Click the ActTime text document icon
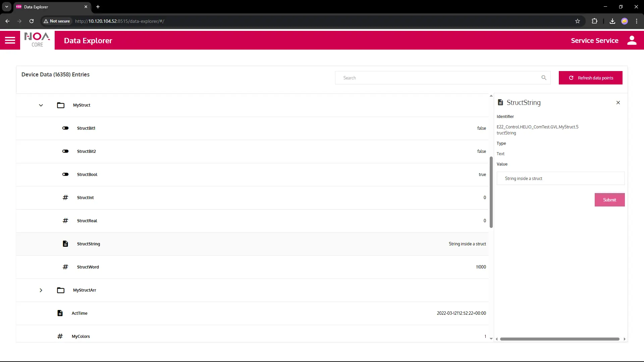Screen dimensions: 644x362 point(60,313)
